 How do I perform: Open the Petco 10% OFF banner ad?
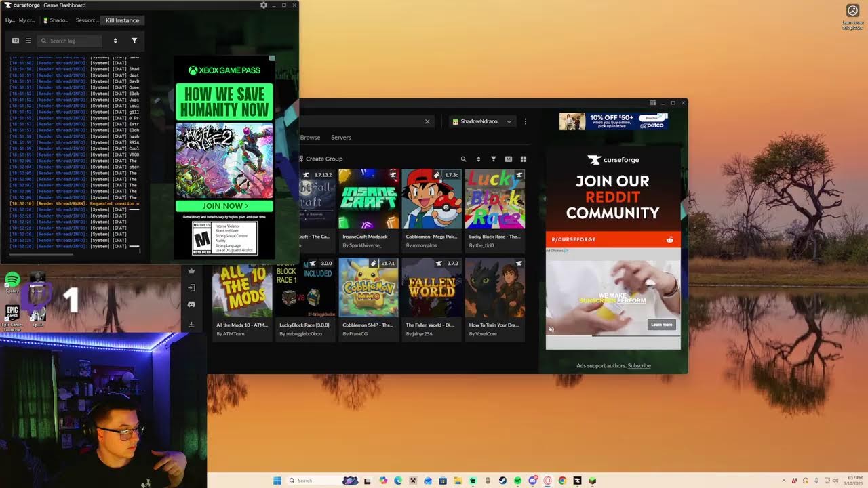coord(614,121)
